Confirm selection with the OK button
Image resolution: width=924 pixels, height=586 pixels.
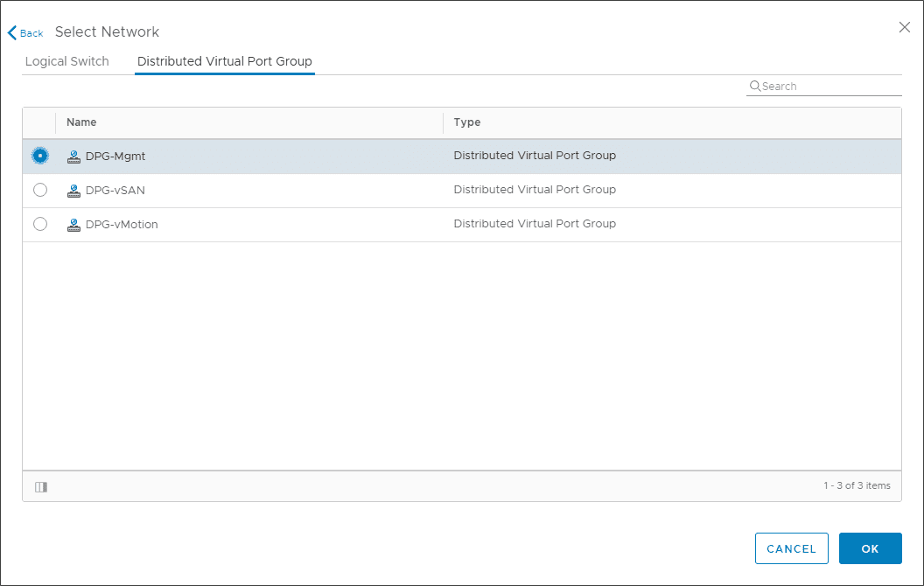pyautogui.click(x=870, y=548)
